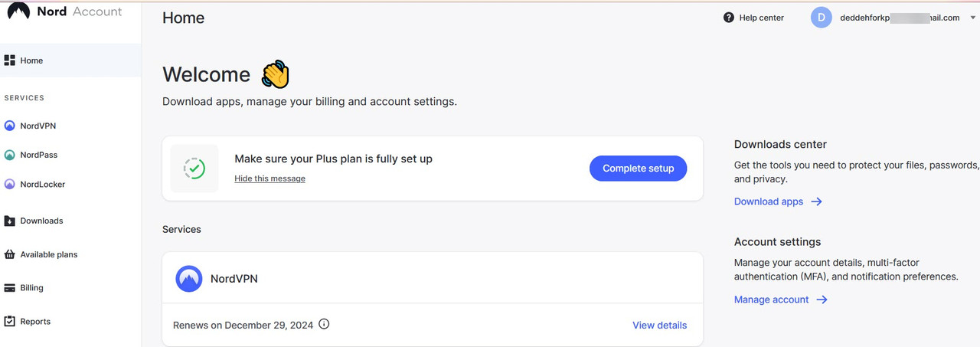Click the Account settings heading
This screenshot has width=980, height=347.
(x=777, y=241)
